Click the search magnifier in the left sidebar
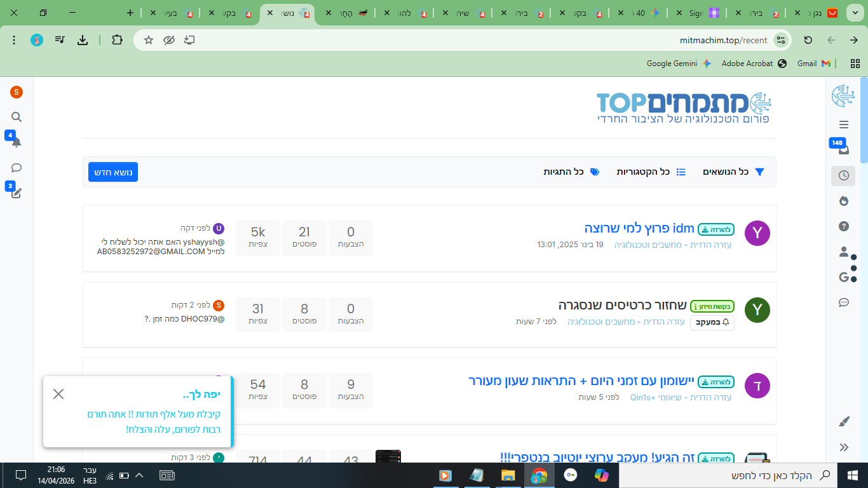The width and height of the screenshot is (868, 488). pyautogui.click(x=17, y=117)
